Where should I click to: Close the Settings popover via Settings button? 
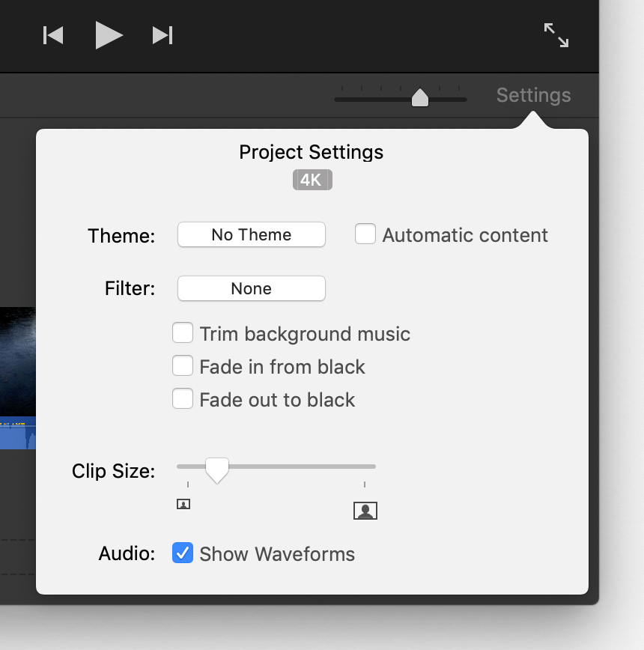533,95
